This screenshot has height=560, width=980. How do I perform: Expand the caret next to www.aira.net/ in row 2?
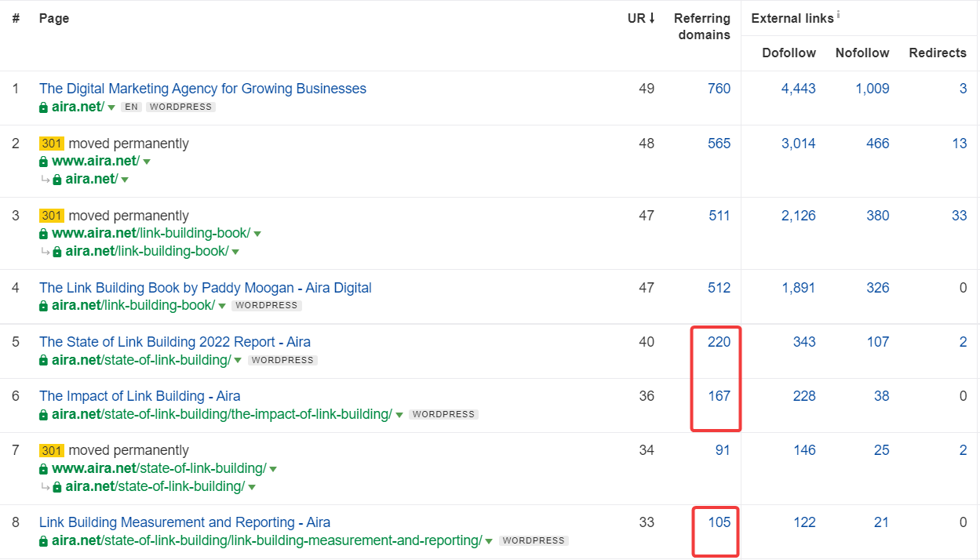pos(147,162)
